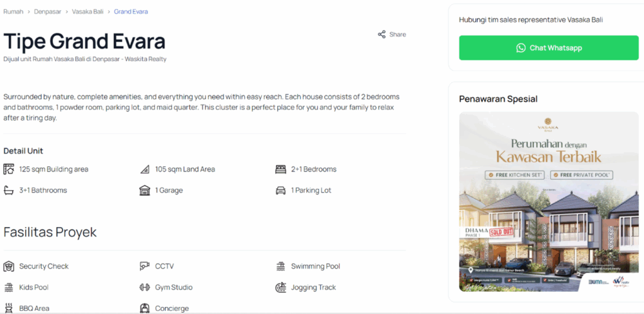Click the bathrooms bathtub icon
This screenshot has width=644, height=314.
tap(9, 190)
